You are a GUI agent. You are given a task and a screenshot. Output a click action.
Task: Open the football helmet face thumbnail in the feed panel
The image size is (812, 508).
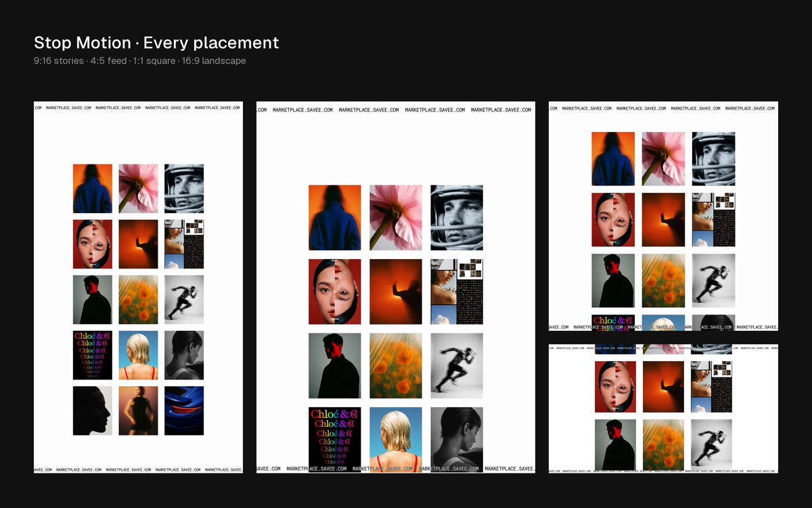coord(457,218)
